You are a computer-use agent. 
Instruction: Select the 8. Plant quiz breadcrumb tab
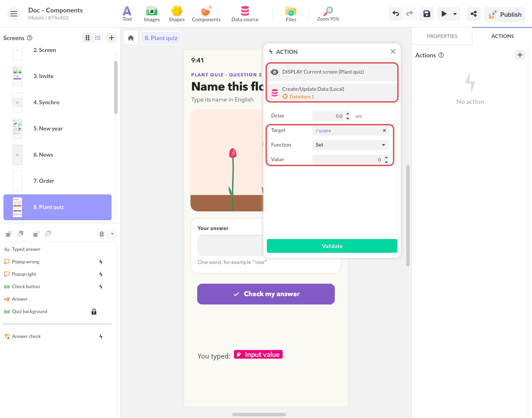click(x=161, y=38)
